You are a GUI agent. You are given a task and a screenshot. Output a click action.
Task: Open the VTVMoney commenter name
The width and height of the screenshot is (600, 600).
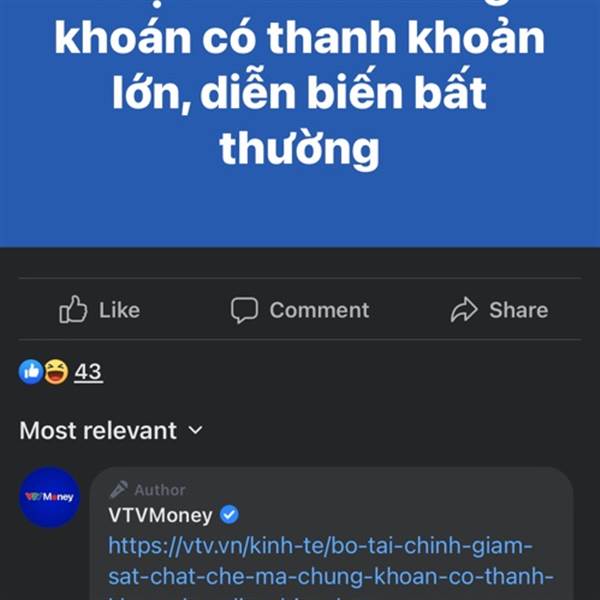click(160, 515)
